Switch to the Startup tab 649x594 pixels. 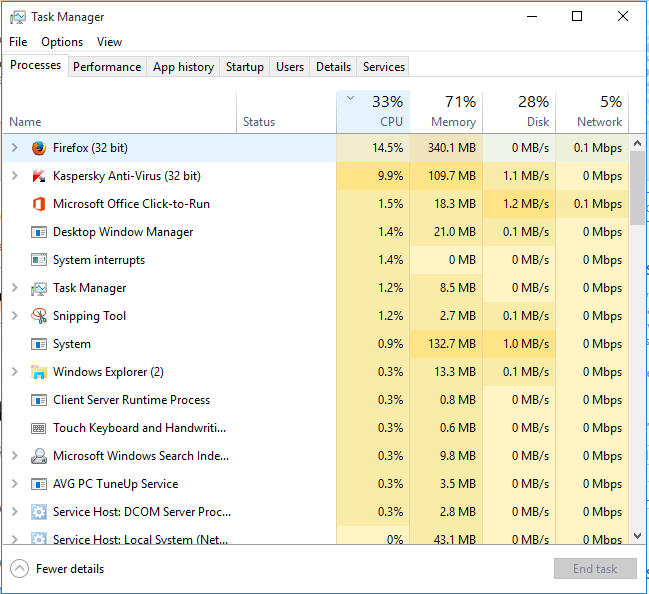[x=245, y=67]
